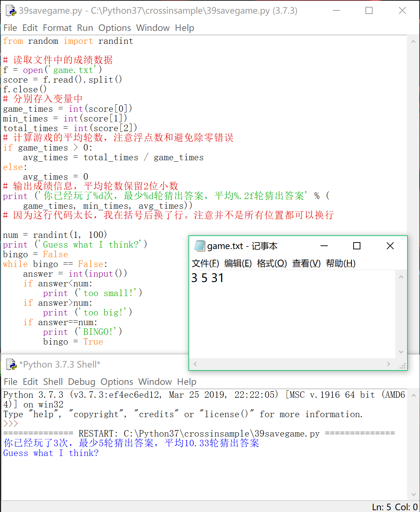Click notepad icon in game.txt title bar
420x512 pixels.
click(x=199, y=246)
